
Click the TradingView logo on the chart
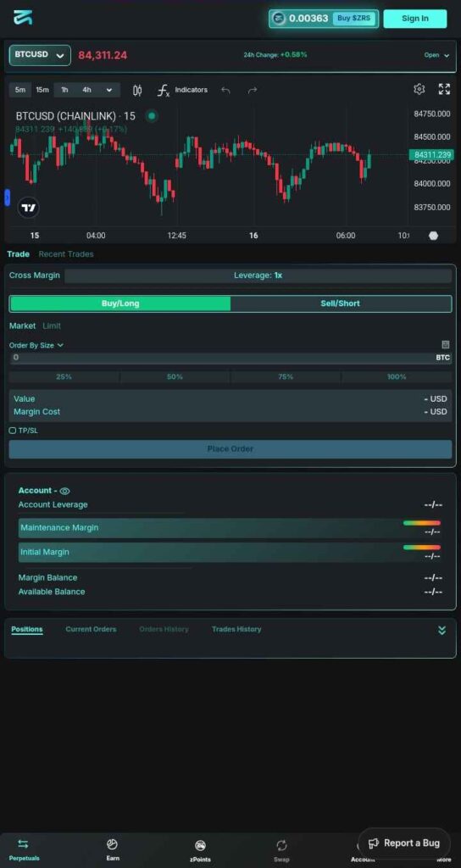click(x=28, y=209)
